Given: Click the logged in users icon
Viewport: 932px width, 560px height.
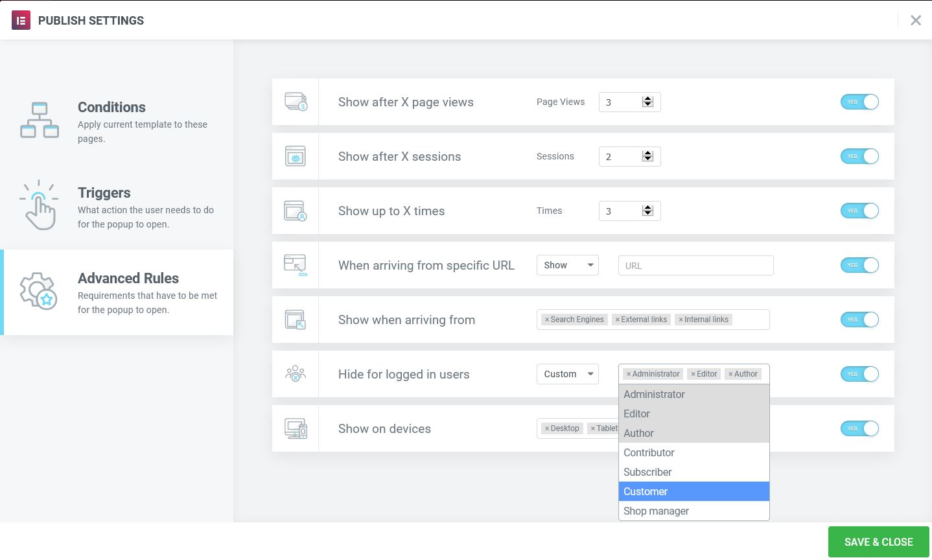Looking at the screenshot, I should [x=296, y=374].
